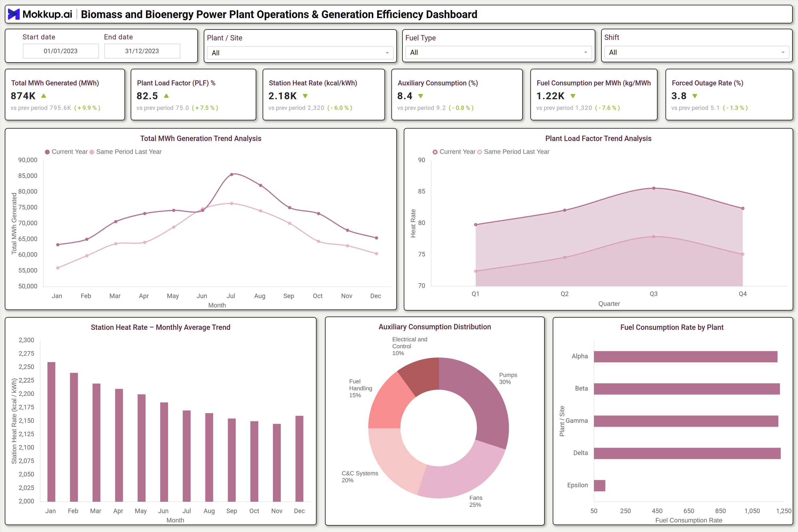Toggle Current Year legend in MWh Generation chart
Image resolution: width=798 pixels, height=532 pixels.
click(x=66, y=152)
